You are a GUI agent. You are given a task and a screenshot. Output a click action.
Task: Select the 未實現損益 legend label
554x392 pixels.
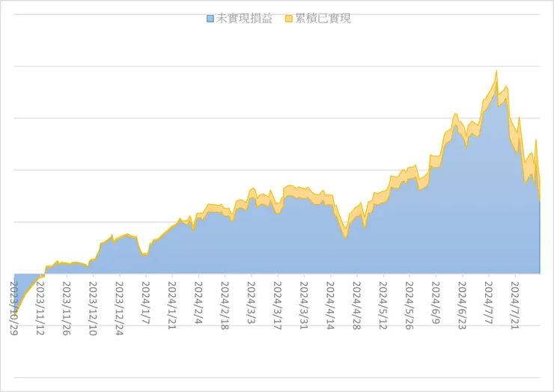click(x=244, y=19)
